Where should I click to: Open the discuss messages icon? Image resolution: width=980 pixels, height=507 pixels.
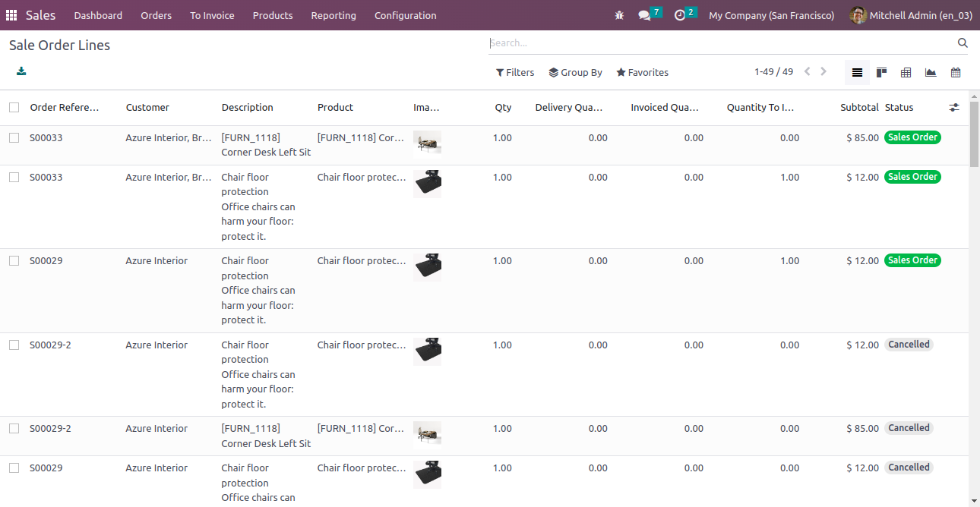pos(644,15)
